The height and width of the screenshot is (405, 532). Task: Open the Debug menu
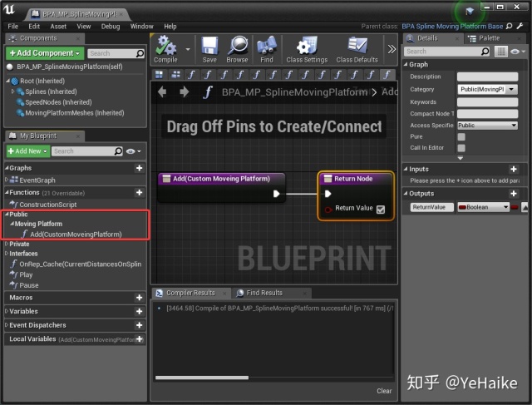111,26
